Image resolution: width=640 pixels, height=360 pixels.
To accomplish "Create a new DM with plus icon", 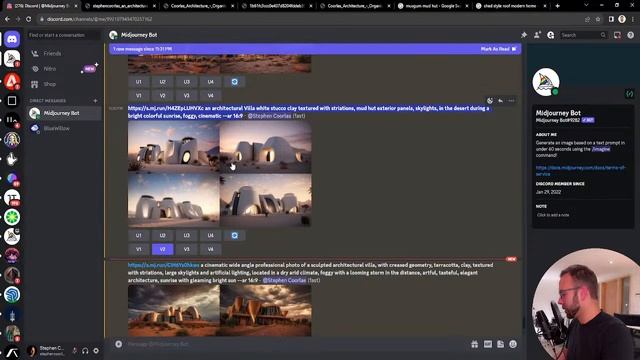I will pos(95,100).
